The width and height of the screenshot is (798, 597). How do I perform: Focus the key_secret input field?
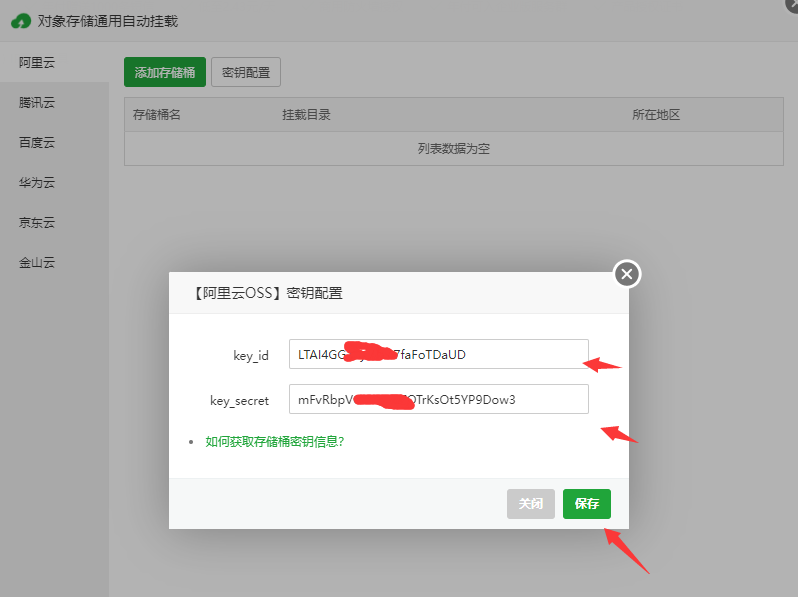tap(439, 399)
